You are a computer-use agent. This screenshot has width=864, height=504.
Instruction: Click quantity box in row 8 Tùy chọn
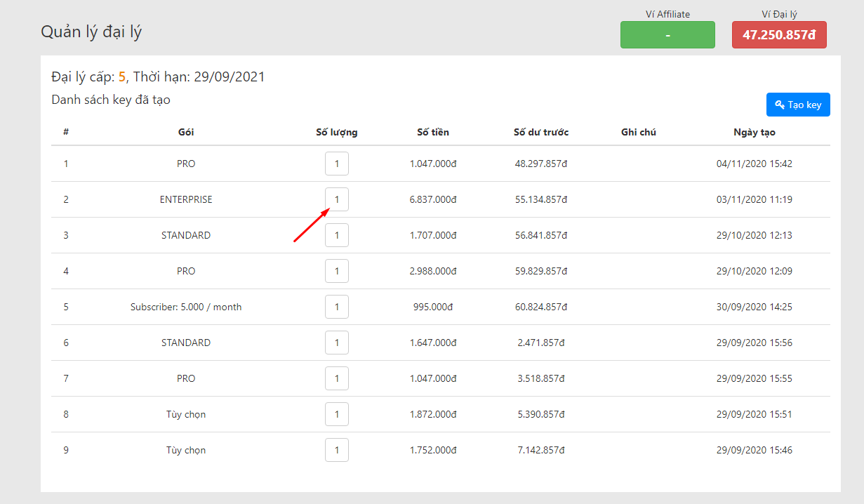[337, 414]
